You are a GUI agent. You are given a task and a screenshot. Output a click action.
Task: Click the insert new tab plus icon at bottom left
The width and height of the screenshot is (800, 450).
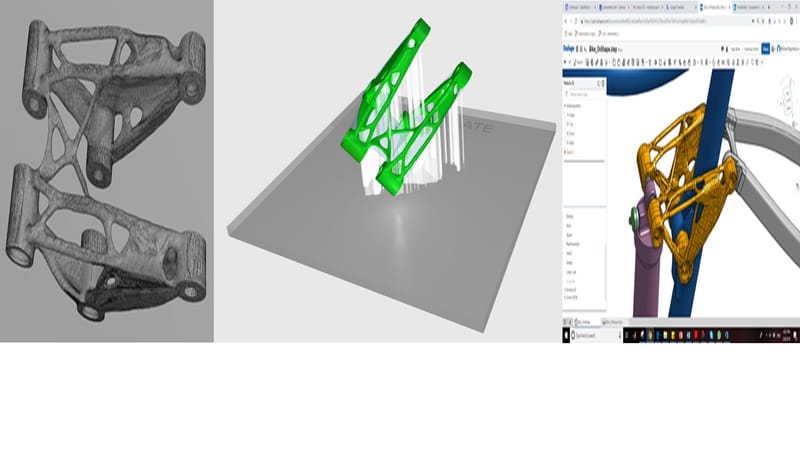567,322
